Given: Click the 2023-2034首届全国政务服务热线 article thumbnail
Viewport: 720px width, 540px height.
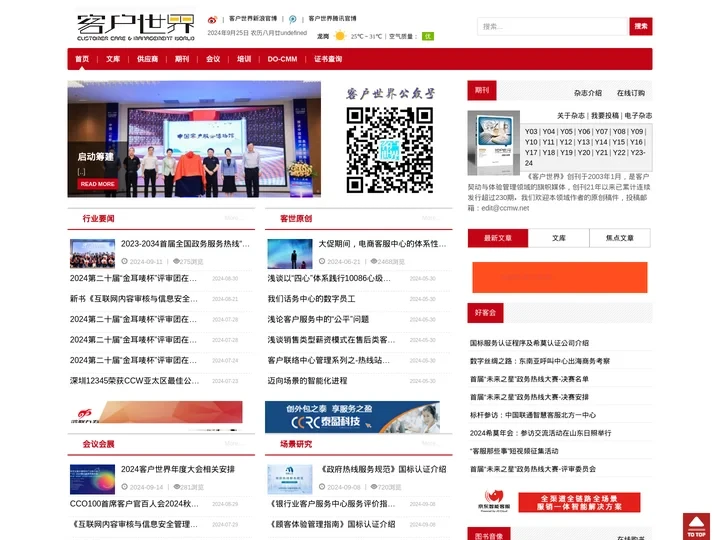Looking at the screenshot, I should [92, 253].
